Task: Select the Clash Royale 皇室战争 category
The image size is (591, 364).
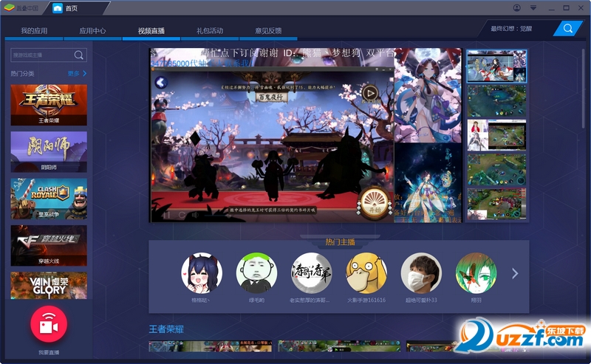Action: point(49,199)
